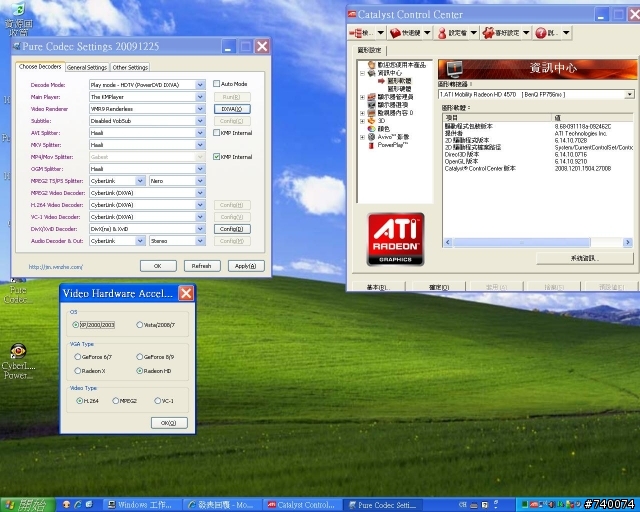Open the MKV Splitter dropdown

pos(200,145)
